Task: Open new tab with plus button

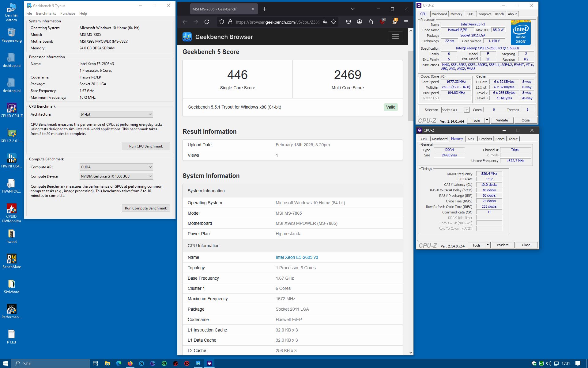Action: coord(265,9)
